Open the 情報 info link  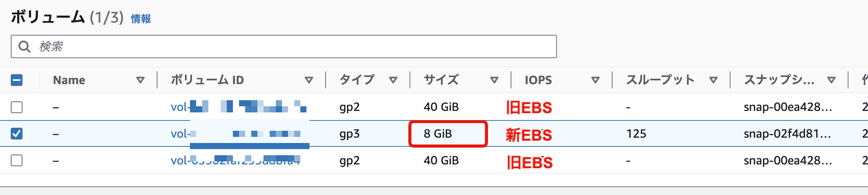pos(141,19)
